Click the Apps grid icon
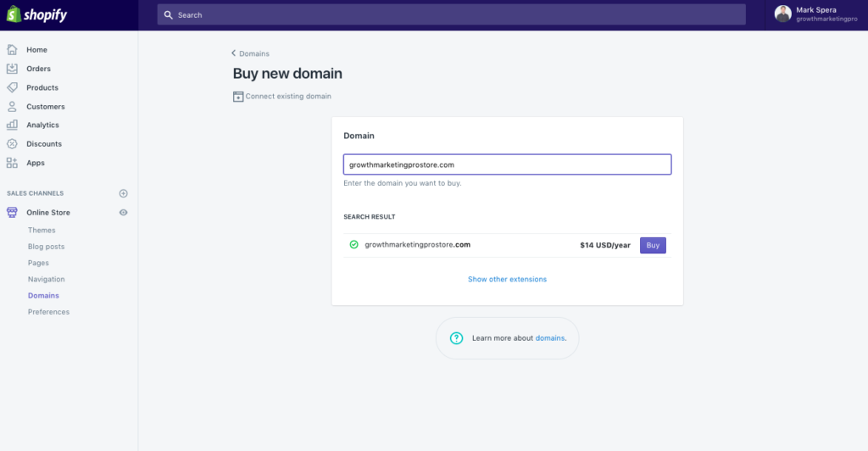Screen dimensions: 868x451 coord(12,163)
